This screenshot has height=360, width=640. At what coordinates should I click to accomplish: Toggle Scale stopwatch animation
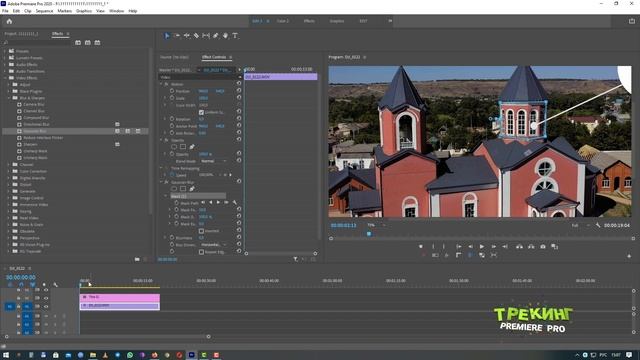[172, 98]
